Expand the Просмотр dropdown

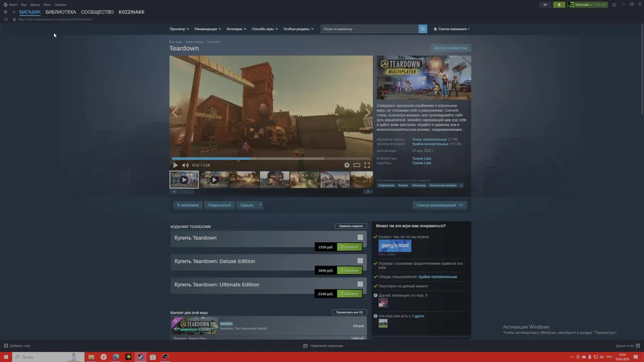(179, 29)
